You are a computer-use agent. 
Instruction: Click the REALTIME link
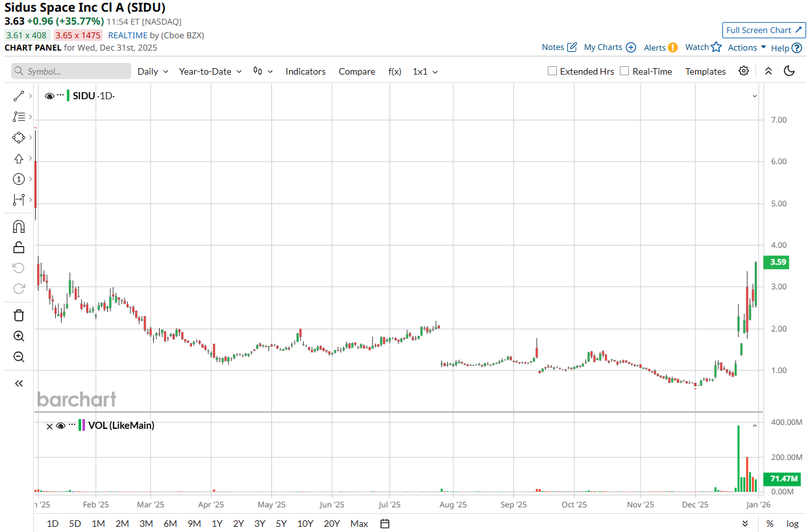click(128, 35)
